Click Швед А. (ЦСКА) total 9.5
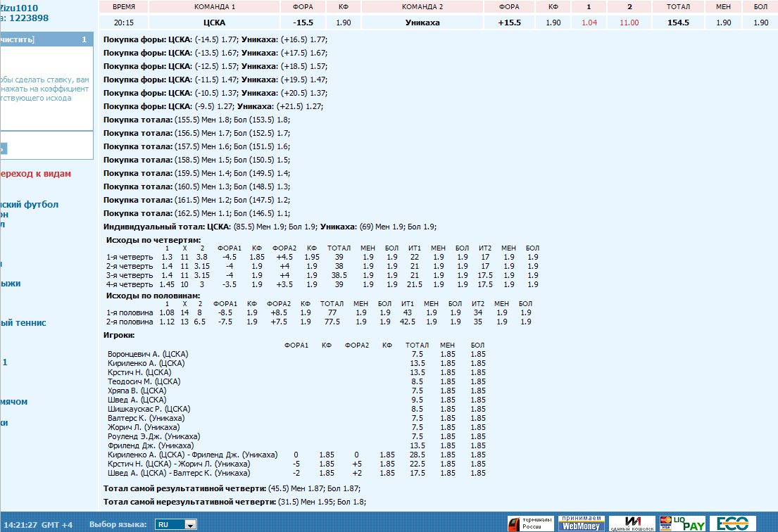Image resolution: width=778 pixels, height=532 pixels. pyautogui.click(x=418, y=400)
